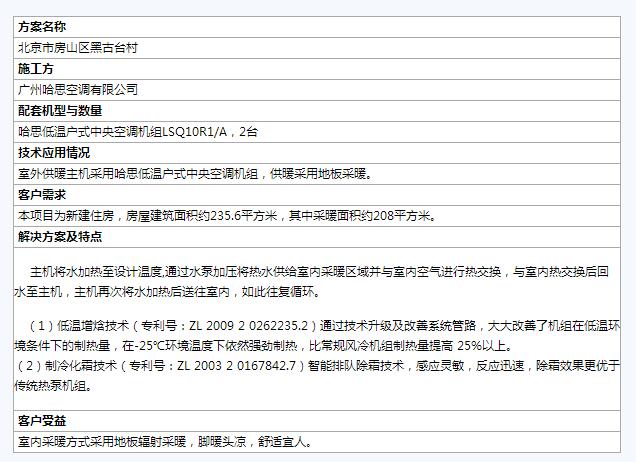This screenshot has height=462, width=636.
Task: Click the row starting '室外供暖主机采用哈思低温户式'
Action: tap(317, 174)
